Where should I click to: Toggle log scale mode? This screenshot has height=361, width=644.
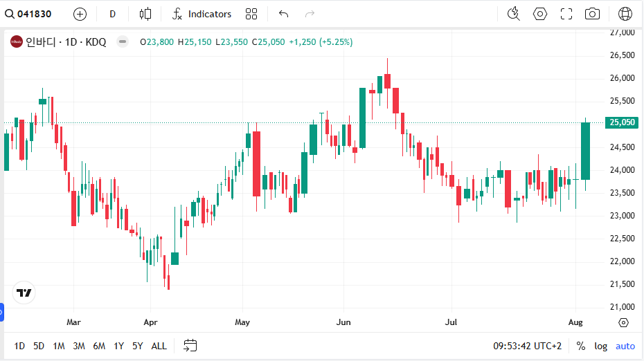tap(601, 346)
